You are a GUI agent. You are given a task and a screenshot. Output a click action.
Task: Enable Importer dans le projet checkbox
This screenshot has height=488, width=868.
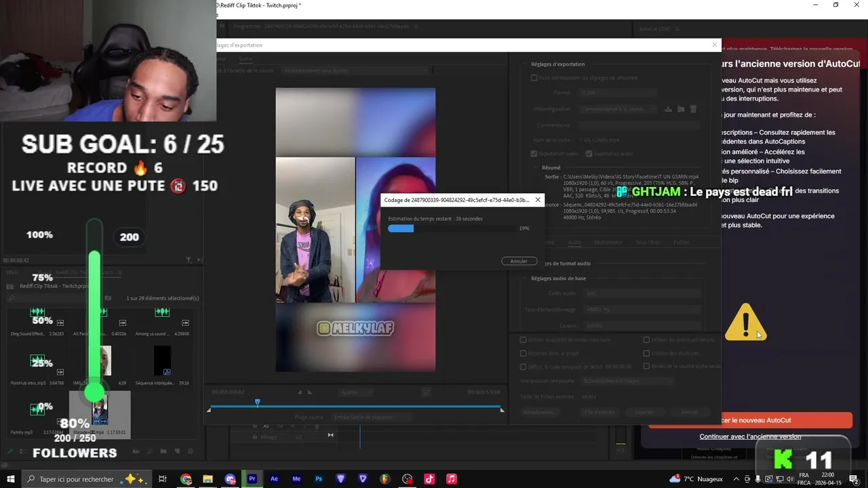[523, 353]
